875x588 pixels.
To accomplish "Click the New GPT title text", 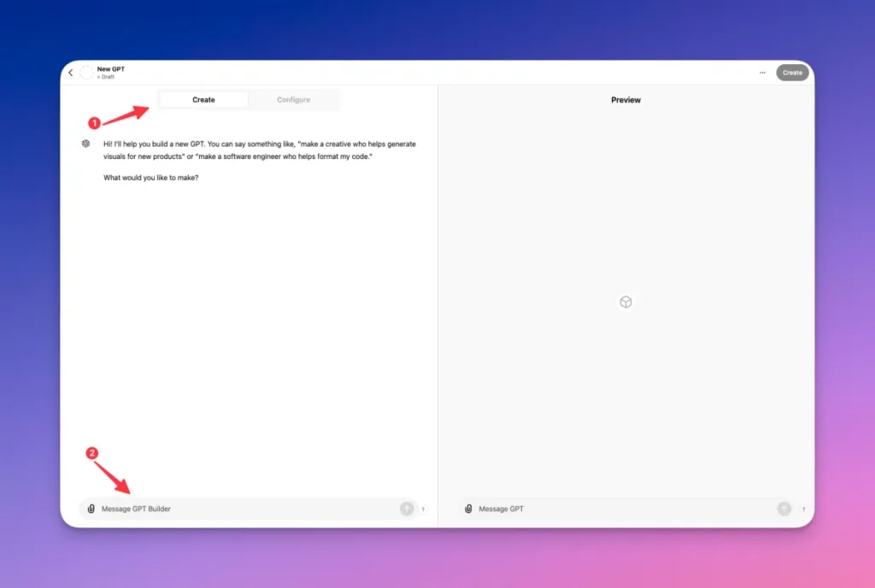I will click(111, 69).
